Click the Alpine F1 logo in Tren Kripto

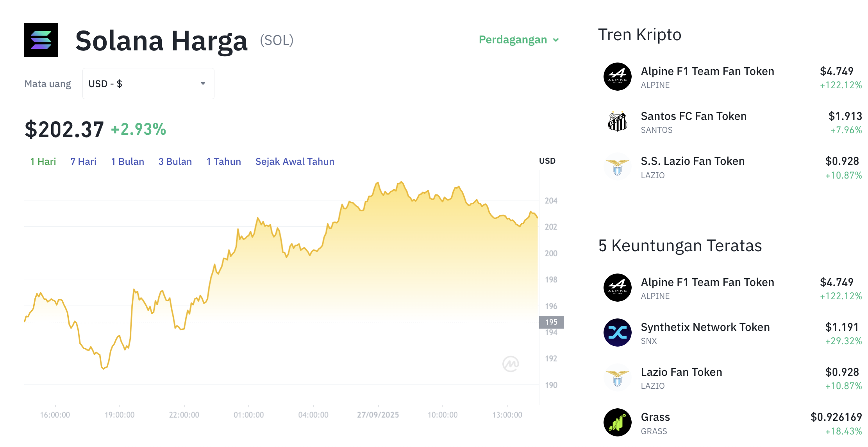617,77
